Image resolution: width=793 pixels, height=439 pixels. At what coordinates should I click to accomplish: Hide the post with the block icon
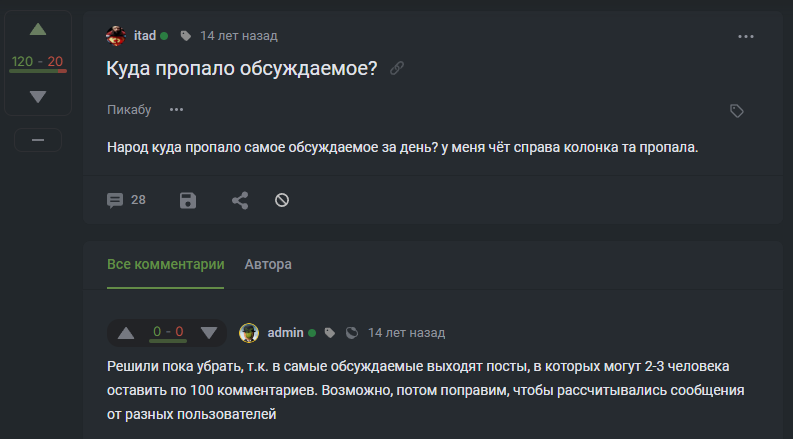[282, 200]
